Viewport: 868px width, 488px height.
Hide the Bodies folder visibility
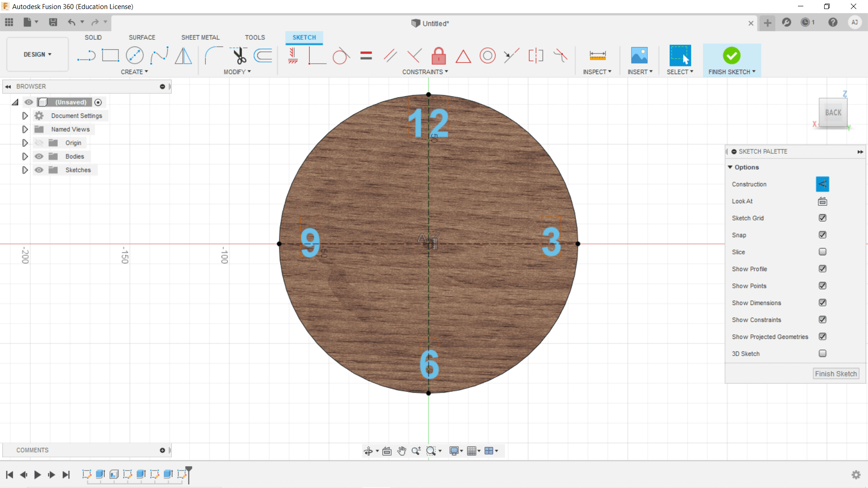pyautogui.click(x=39, y=156)
